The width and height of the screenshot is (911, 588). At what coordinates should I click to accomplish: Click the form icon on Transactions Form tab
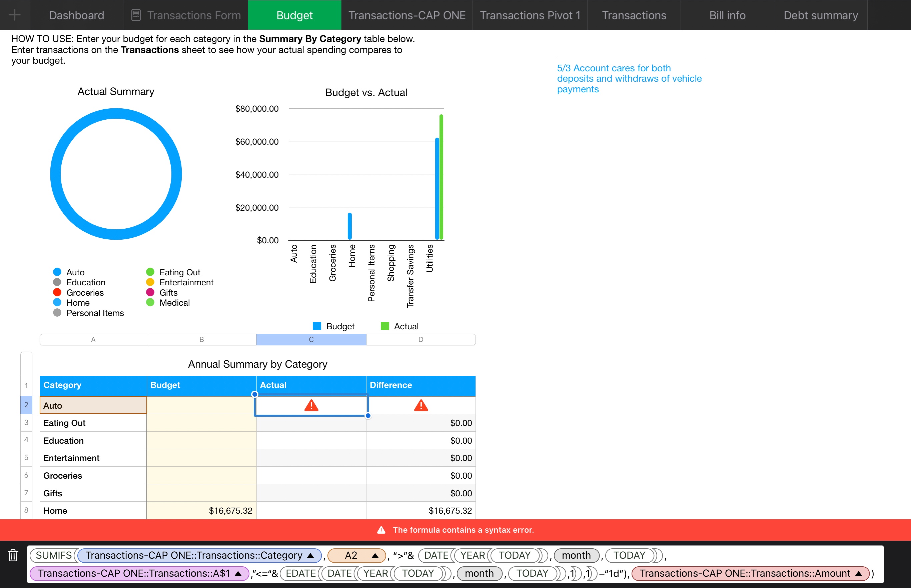point(136,15)
